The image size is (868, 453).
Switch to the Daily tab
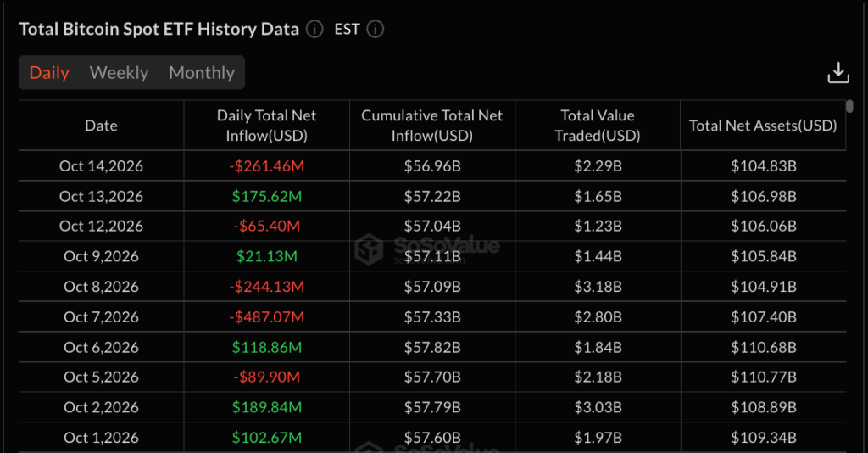coord(49,73)
